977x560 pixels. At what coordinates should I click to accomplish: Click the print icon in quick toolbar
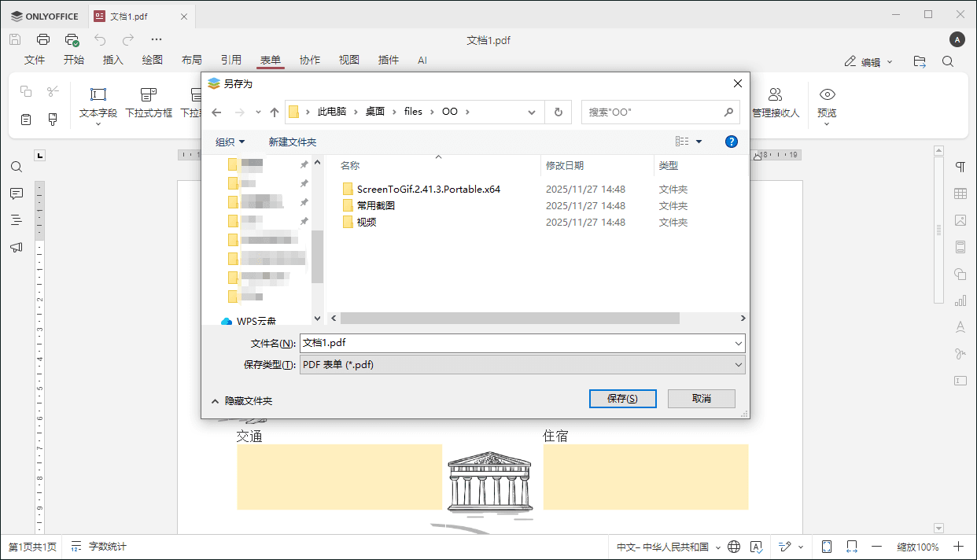[43, 39]
